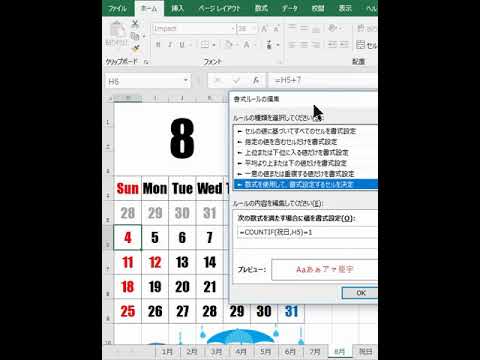
Task: Align cell text to the right
Action: [316, 45]
